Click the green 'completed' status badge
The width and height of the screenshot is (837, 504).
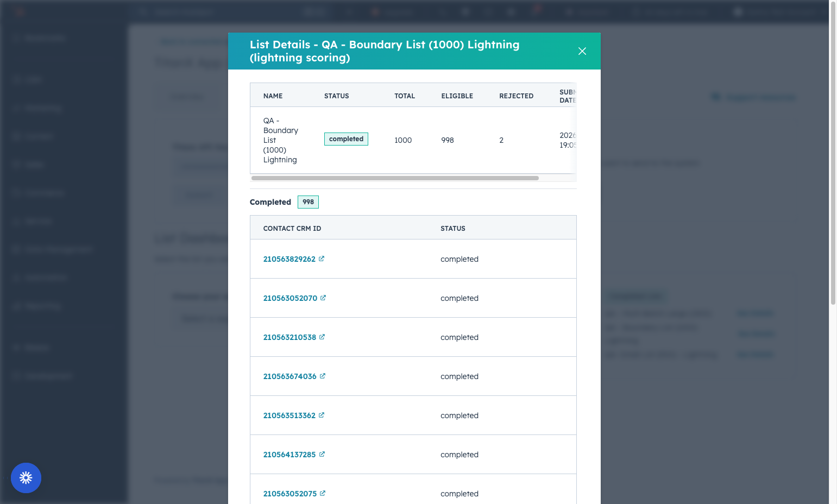pyautogui.click(x=347, y=139)
